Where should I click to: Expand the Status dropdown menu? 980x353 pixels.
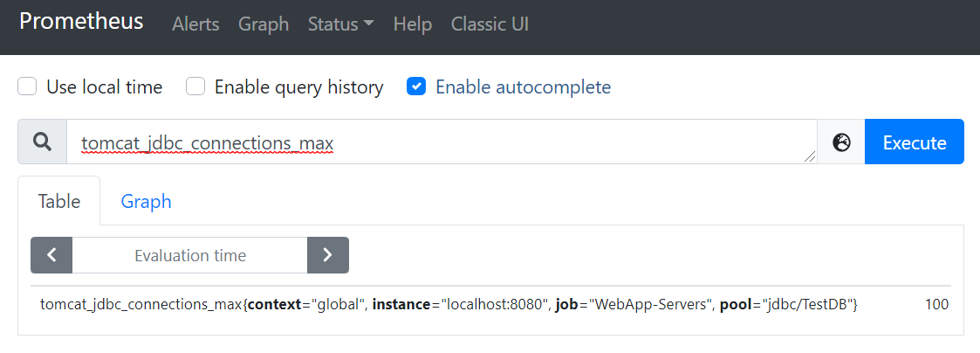[340, 24]
